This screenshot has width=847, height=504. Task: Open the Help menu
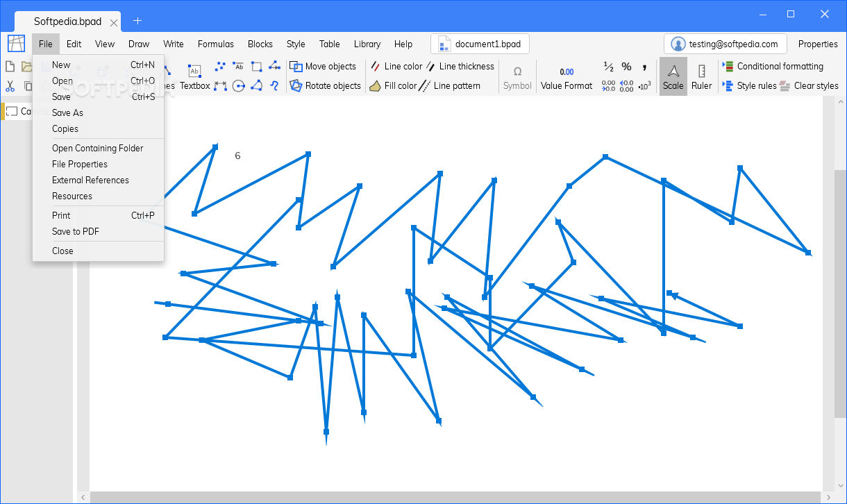tap(403, 44)
